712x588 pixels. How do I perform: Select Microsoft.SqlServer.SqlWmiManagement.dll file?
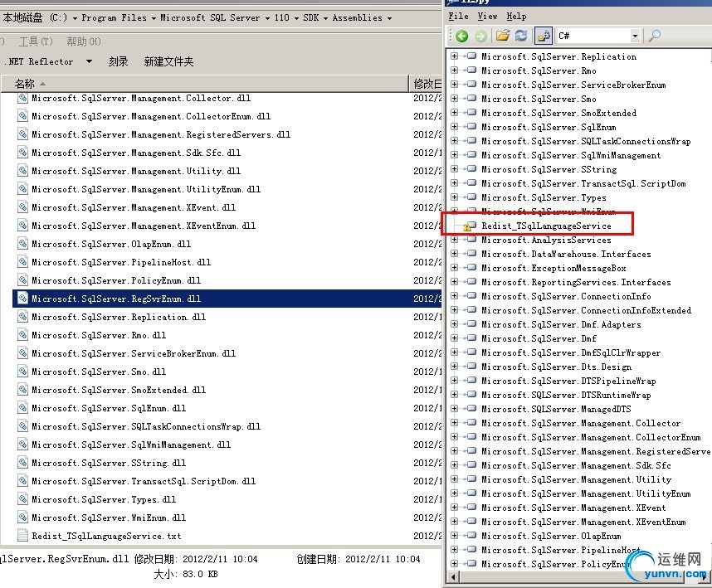click(131, 445)
